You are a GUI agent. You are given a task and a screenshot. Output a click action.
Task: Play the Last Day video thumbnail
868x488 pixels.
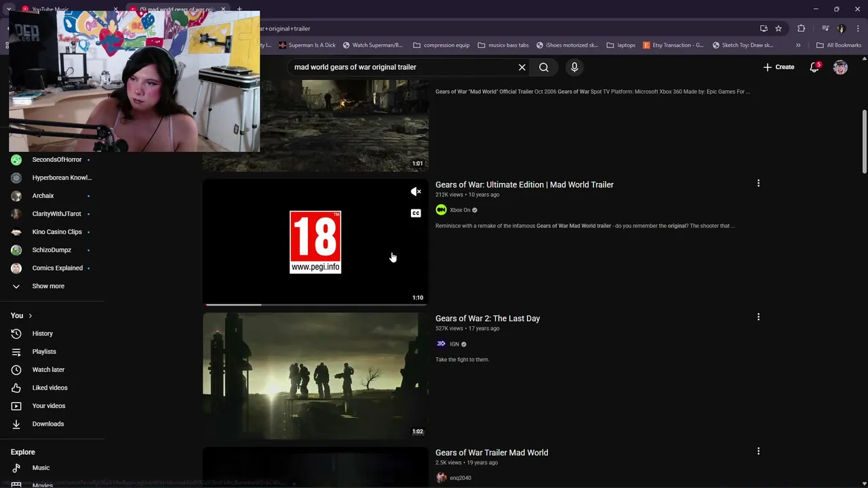[315, 375]
